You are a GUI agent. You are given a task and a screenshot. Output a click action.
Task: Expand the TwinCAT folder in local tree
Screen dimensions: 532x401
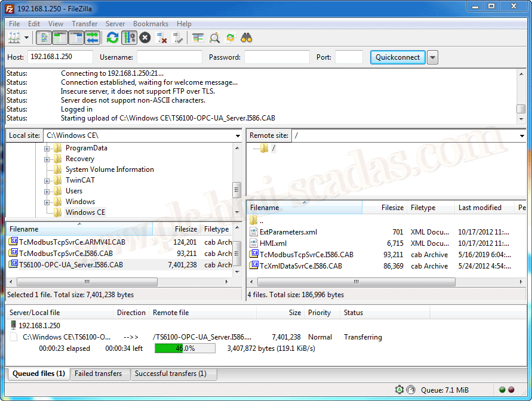click(47, 180)
